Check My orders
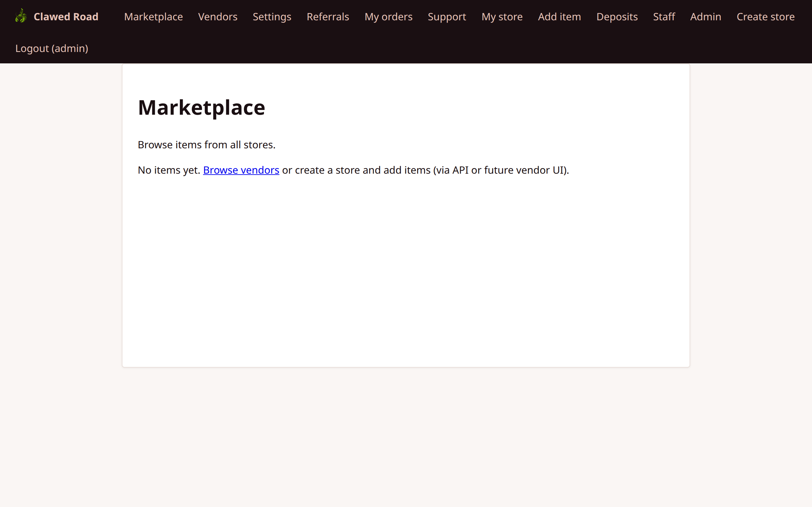812x507 pixels. pyautogui.click(x=388, y=16)
